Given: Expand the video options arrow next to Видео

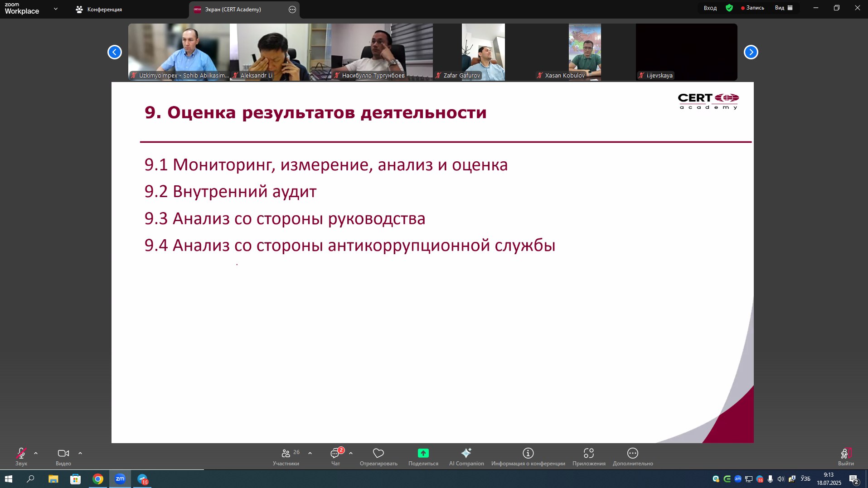Looking at the screenshot, I should tap(80, 453).
